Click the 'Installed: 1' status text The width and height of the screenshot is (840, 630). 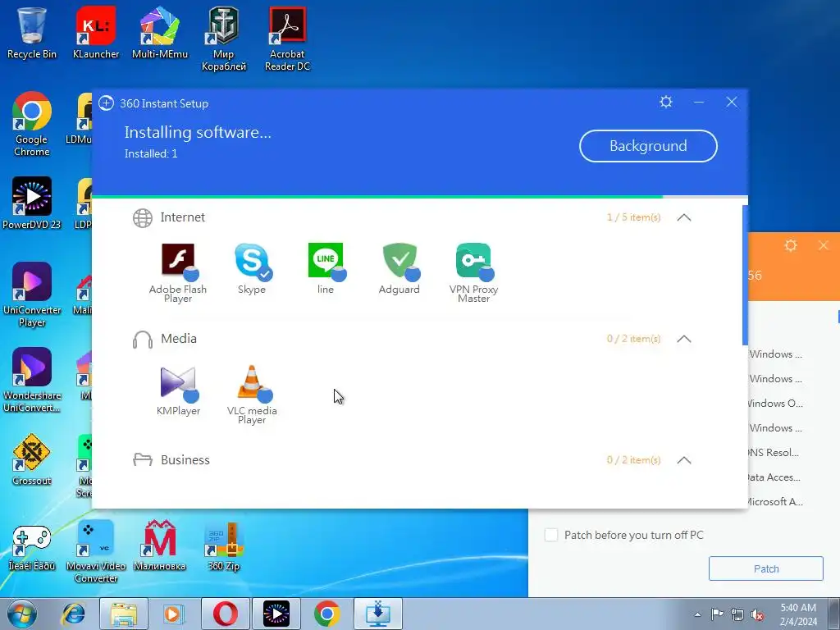(x=151, y=153)
